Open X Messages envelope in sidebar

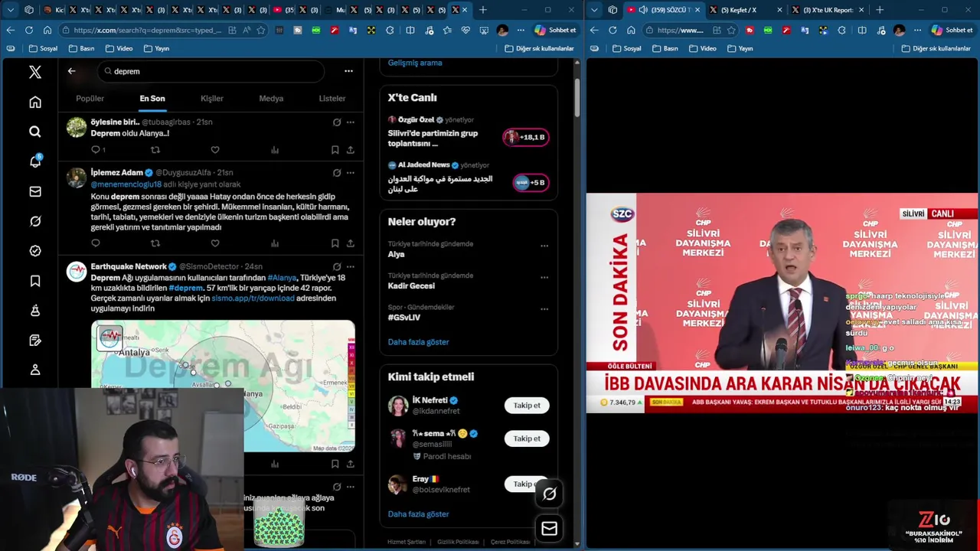[35, 191]
